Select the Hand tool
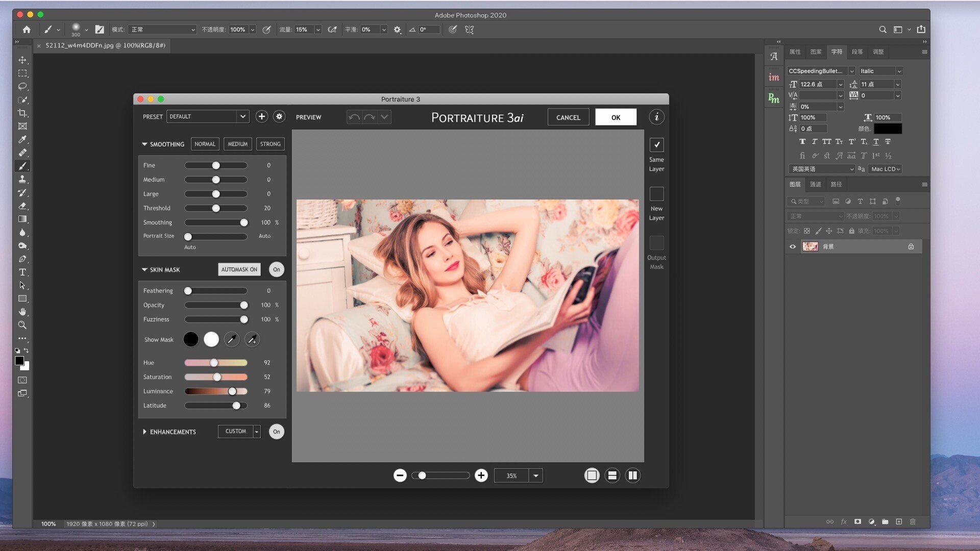The height and width of the screenshot is (551, 980). coord(22,312)
